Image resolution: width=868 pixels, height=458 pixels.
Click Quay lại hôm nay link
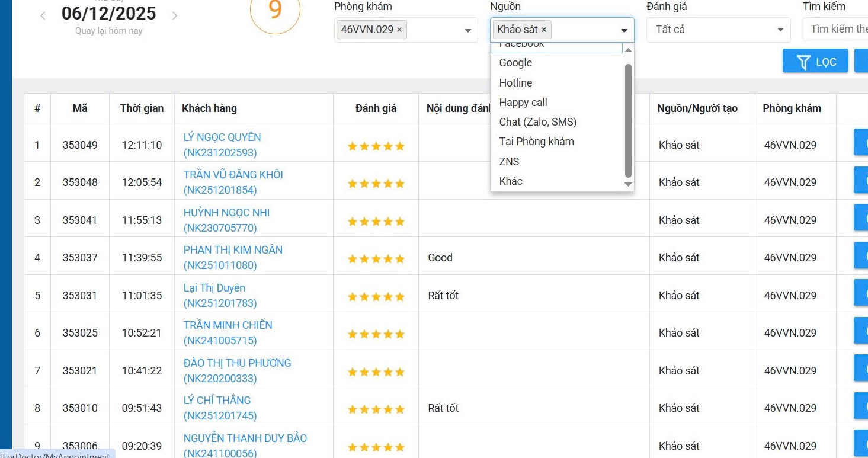108,31
